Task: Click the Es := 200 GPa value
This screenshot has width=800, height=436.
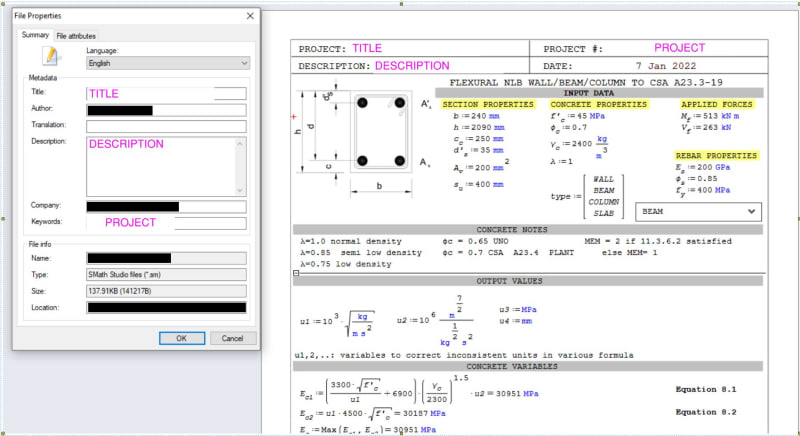Action: point(703,167)
